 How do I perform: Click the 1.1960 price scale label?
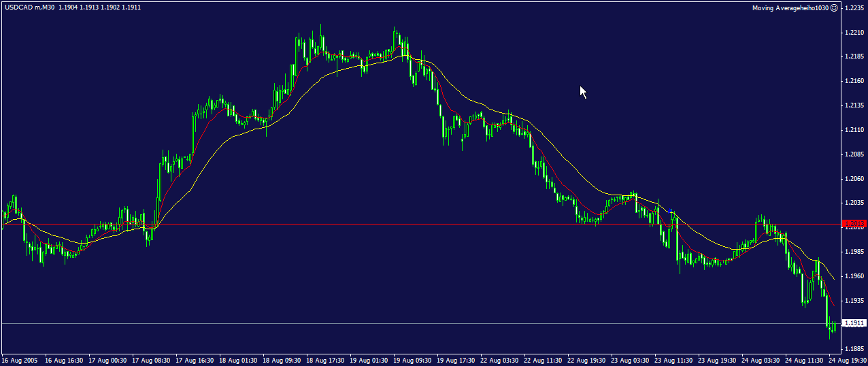pos(854,276)
